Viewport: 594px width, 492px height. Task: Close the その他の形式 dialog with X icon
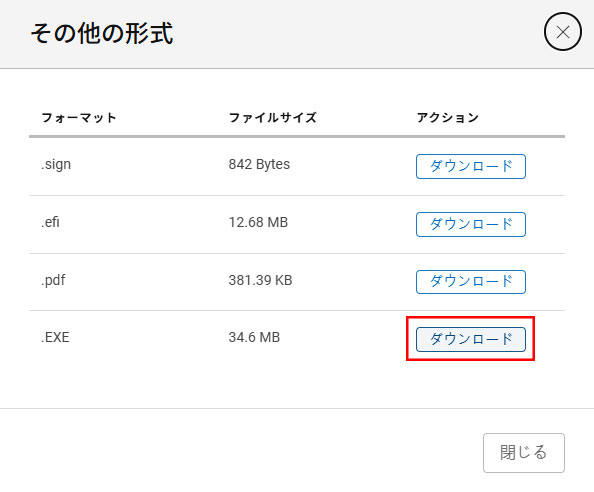563,32
